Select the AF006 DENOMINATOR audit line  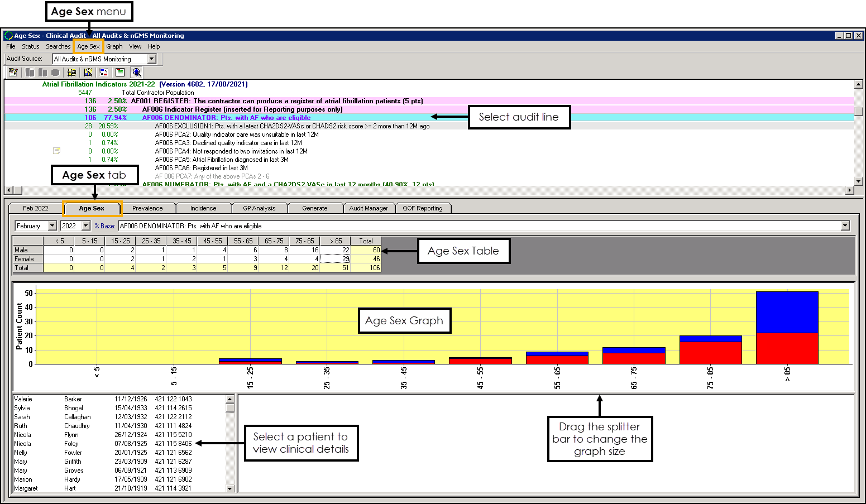[x=226, y=118]
